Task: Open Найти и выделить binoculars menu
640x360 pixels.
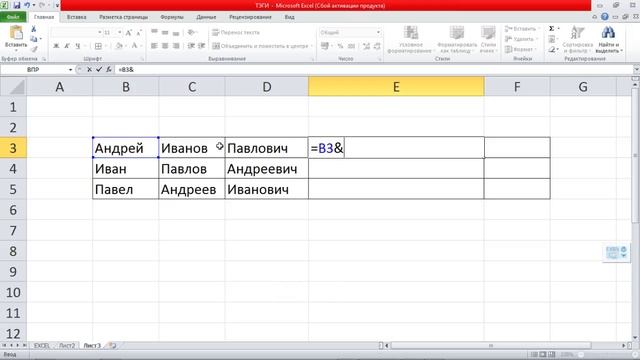Action: 609,39
